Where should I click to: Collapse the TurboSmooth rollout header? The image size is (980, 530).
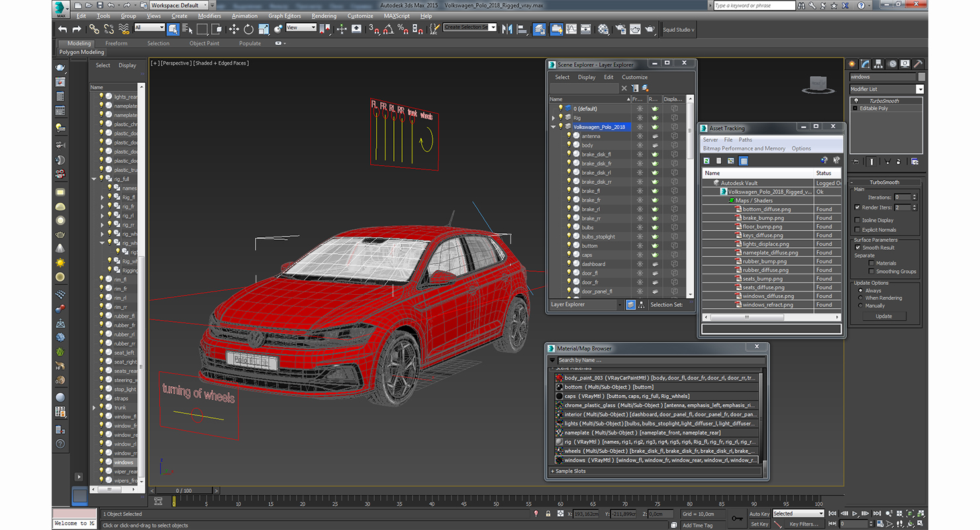click(885, 182)
